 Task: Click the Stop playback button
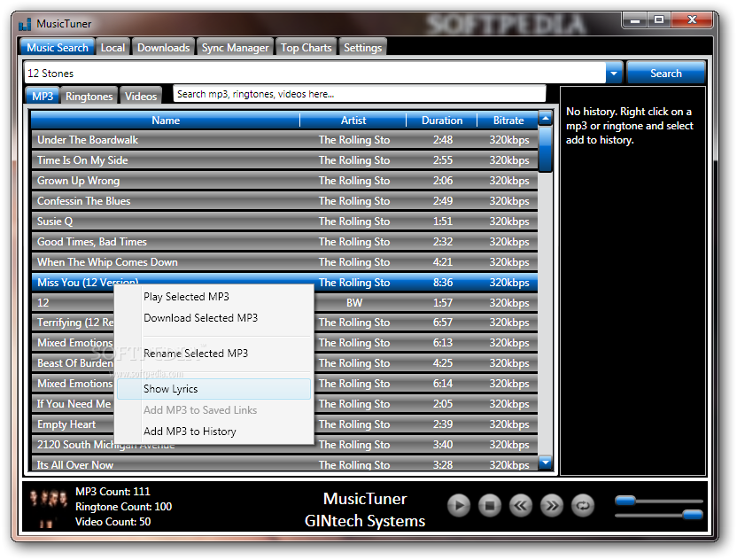click(x=489, y=506)
